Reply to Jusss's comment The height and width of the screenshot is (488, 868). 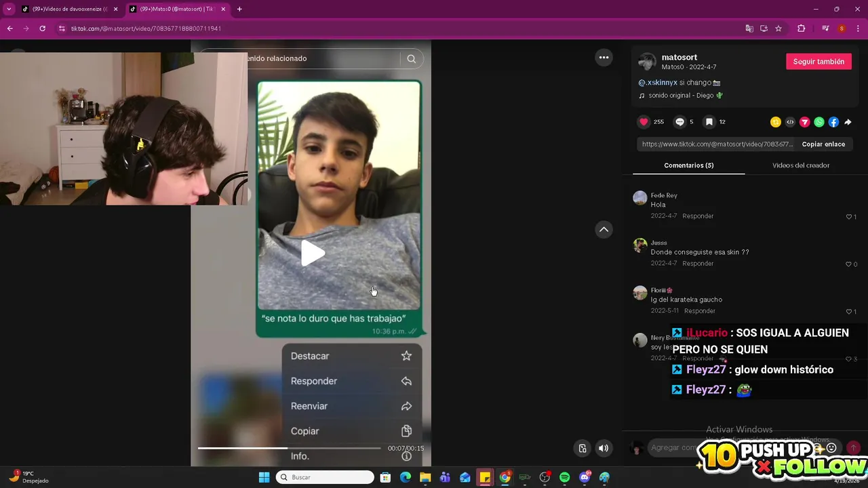pos(698,264)
